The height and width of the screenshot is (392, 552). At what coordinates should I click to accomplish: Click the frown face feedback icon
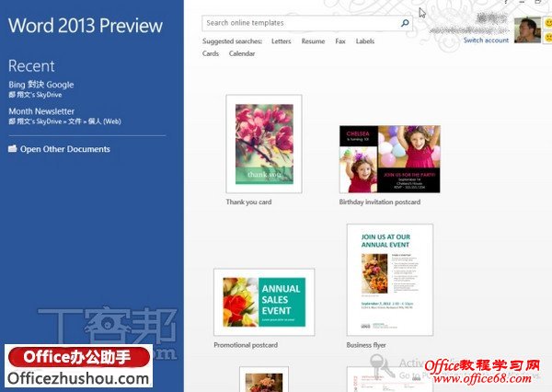coord(547,37)
